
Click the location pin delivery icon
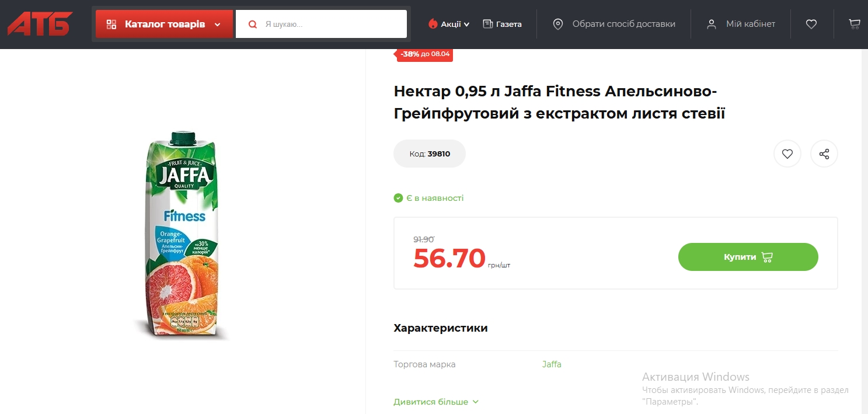click(558, 24)
